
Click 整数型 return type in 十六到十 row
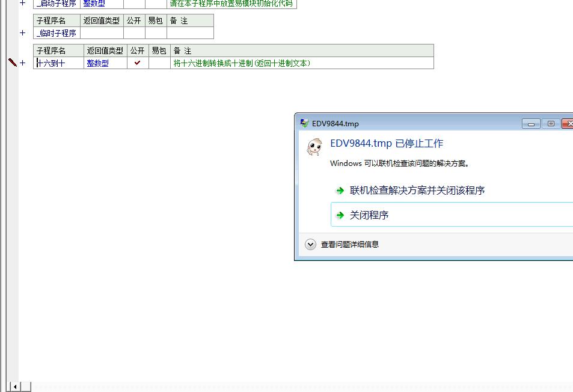tap(97, 63)
